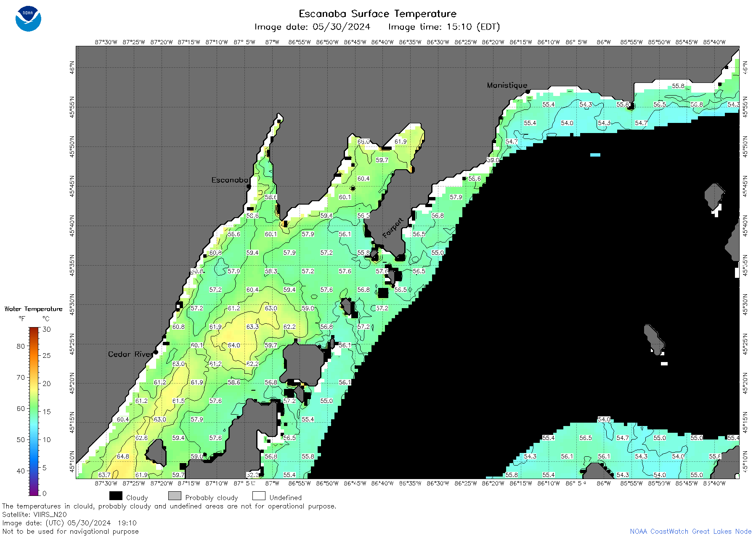Click the image date 05/30/2024 text
The image size is (756, 538).
coord(312,27)
